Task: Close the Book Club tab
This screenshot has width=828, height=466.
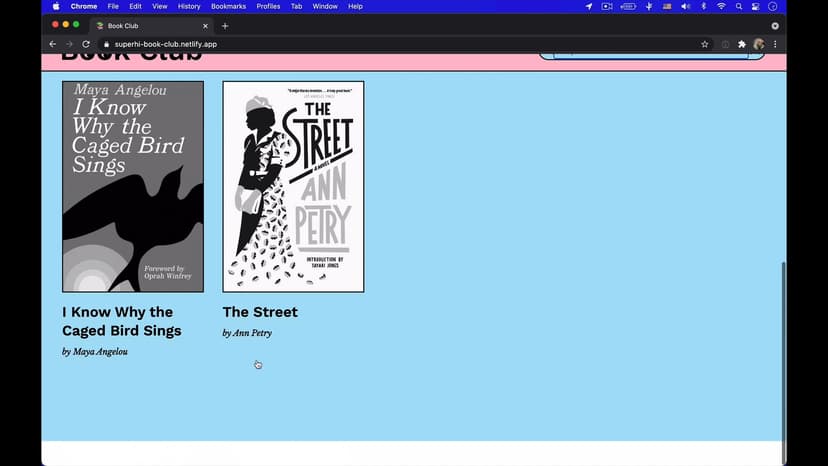Action: click(x=206, y=25)
